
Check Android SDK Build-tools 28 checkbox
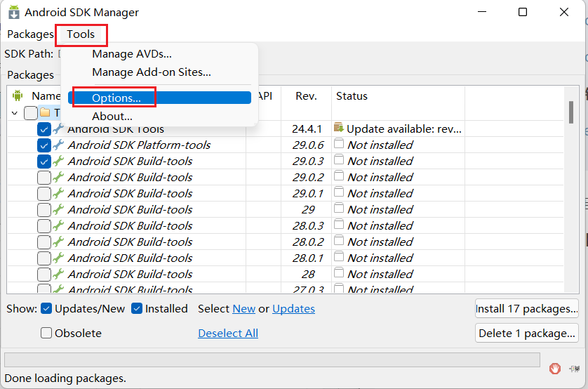click(x=44, y=275)
